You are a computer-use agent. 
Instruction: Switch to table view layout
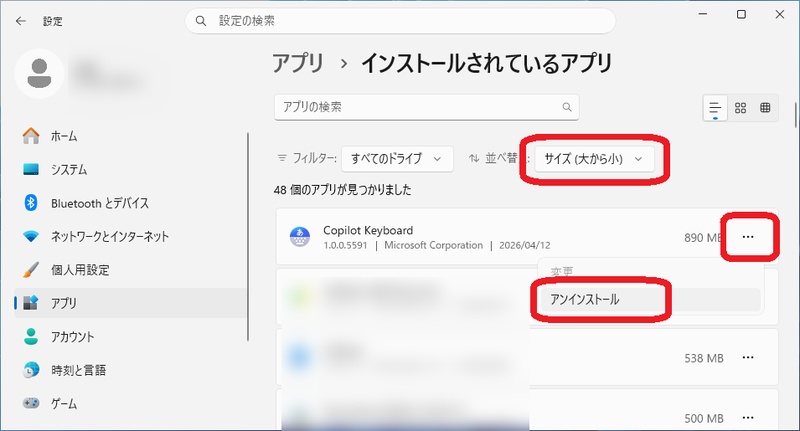pos(765,108)
